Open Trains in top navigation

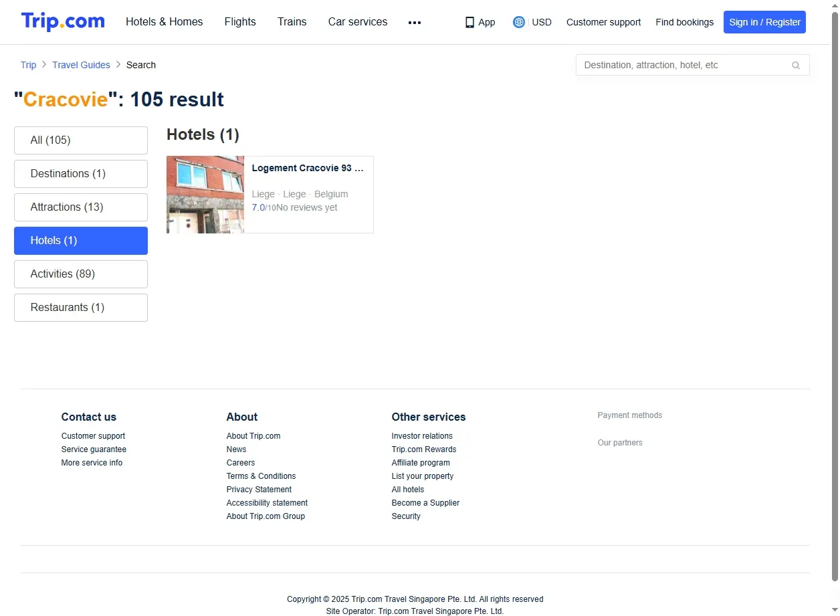click(x=292, y=21)
